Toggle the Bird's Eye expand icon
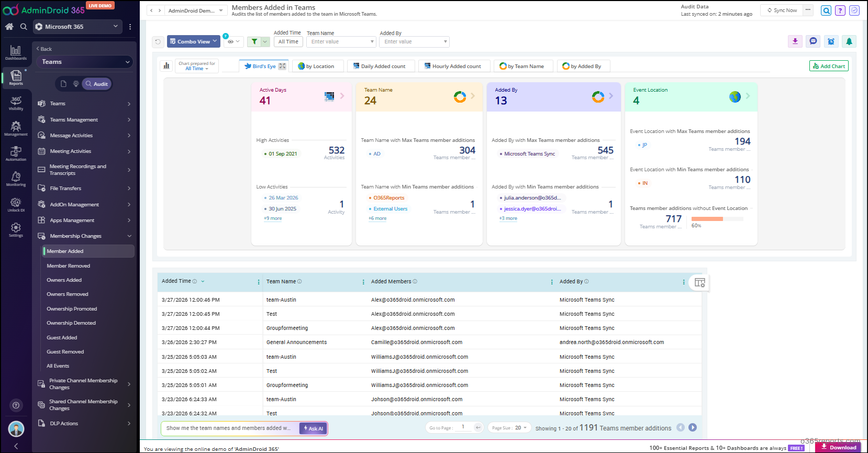This screenshot has width=868, height=453. pyautogui.click(x=282, y=66)
